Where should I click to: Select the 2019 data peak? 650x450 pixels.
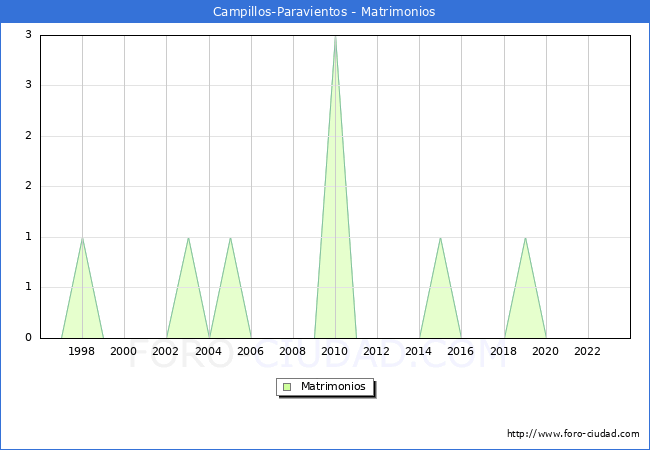pos(525,239)
